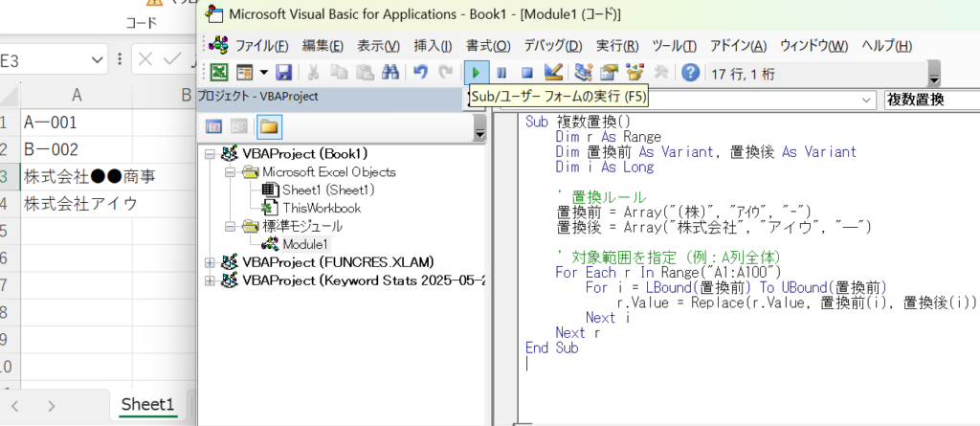
Task: Click the Paste clipboard icon
Action: click(365, 73)
